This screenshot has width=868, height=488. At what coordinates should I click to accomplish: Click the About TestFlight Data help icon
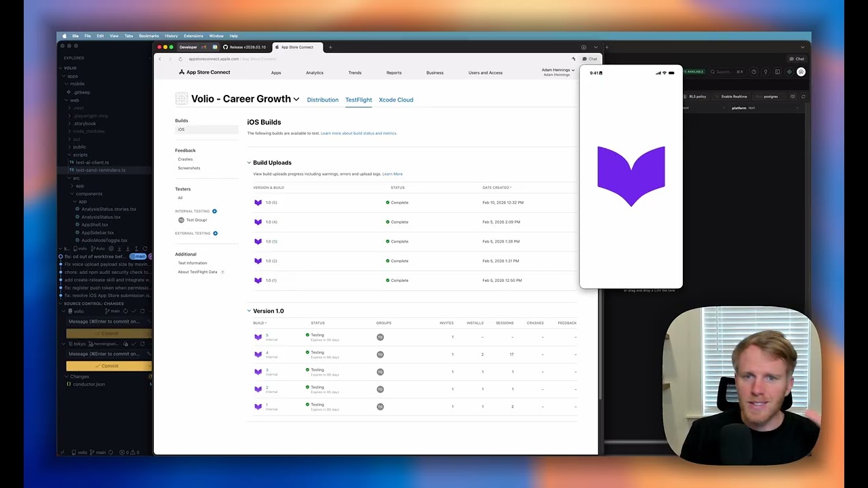(x=222, y=272)
